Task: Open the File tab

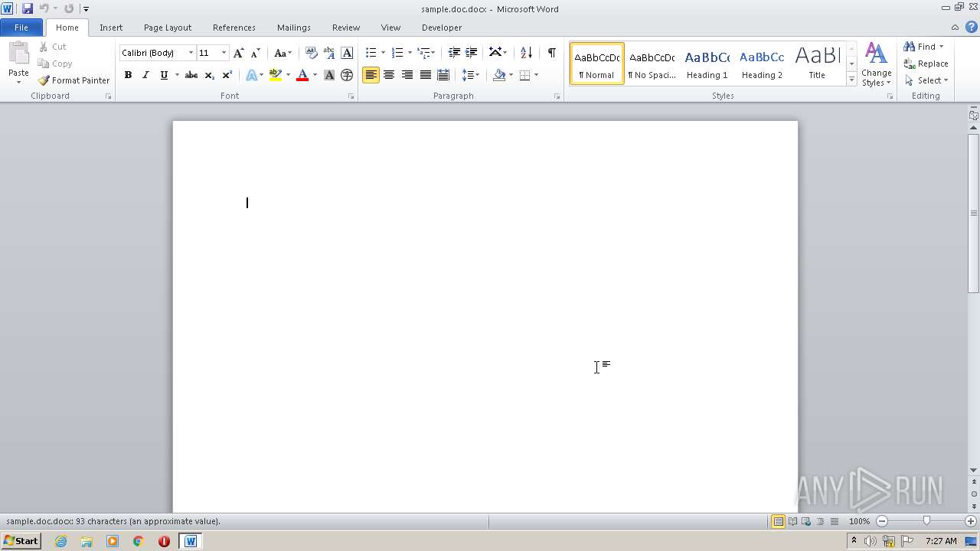Action: (21, 28)
